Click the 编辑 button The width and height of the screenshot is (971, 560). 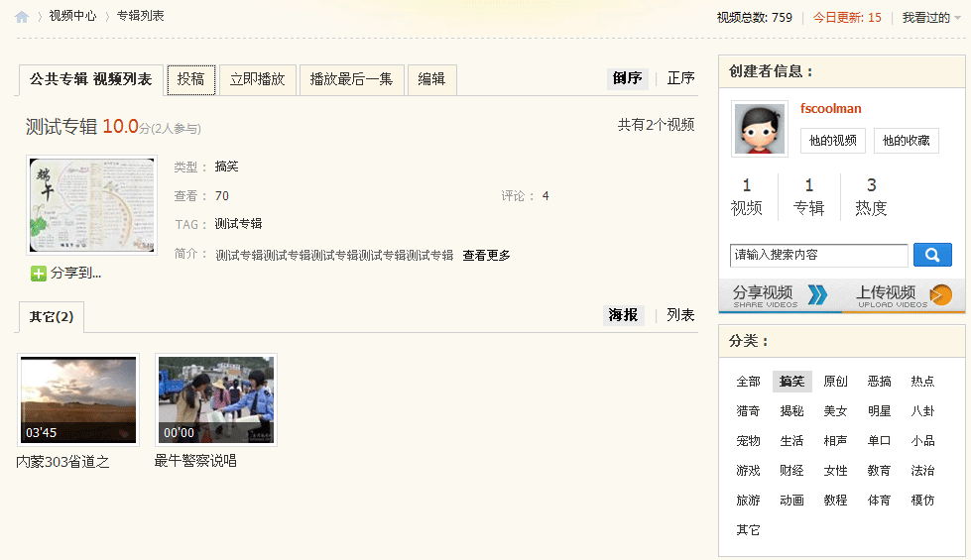pyautogui.click(x=432, y=80)
